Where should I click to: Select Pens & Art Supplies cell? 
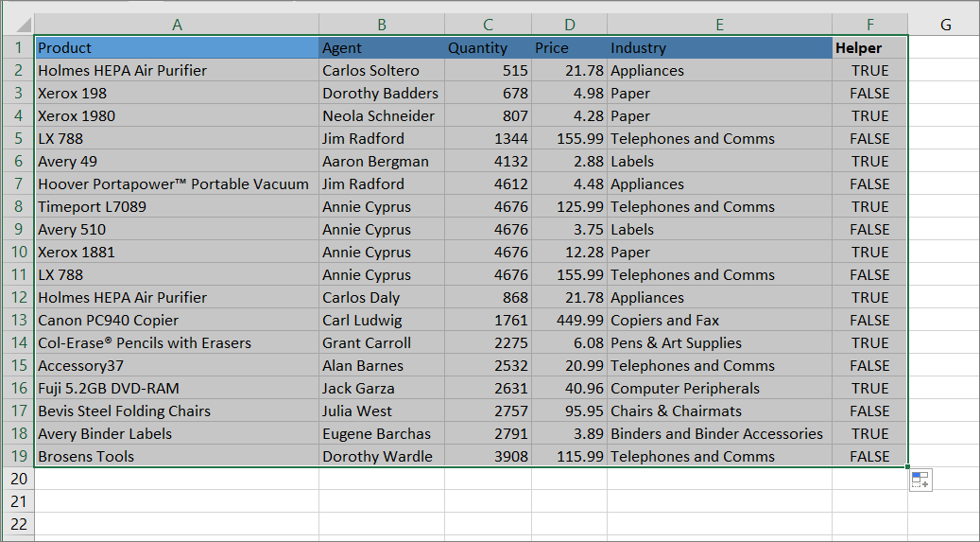click(719, 343)
